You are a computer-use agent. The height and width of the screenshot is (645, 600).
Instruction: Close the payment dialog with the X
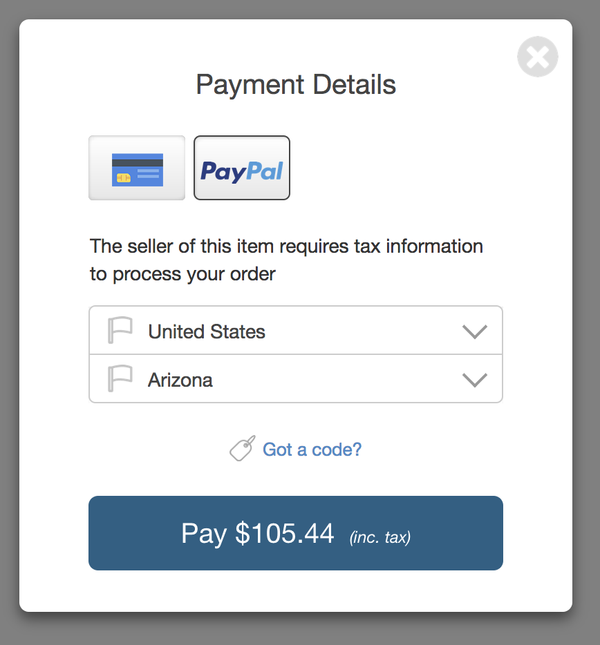pos(537,57)
